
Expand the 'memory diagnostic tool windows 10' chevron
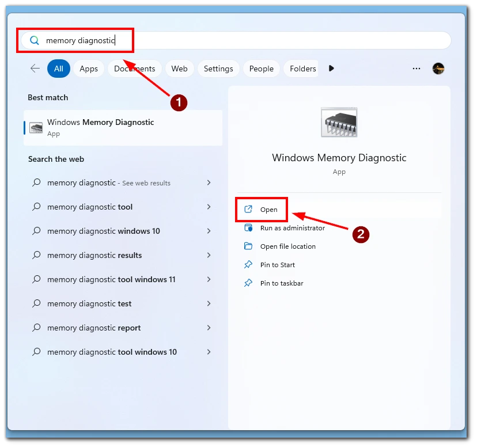coord(209,352)
